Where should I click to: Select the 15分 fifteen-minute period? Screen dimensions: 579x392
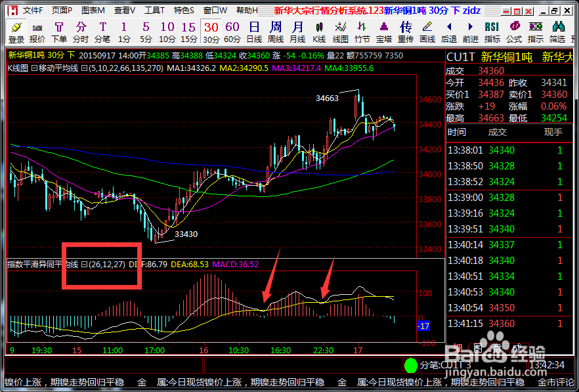pyautogui.click(x=188, y=32)
